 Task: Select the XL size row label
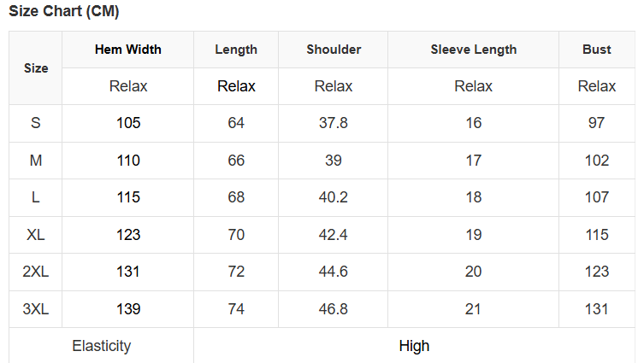click(36, 235)
